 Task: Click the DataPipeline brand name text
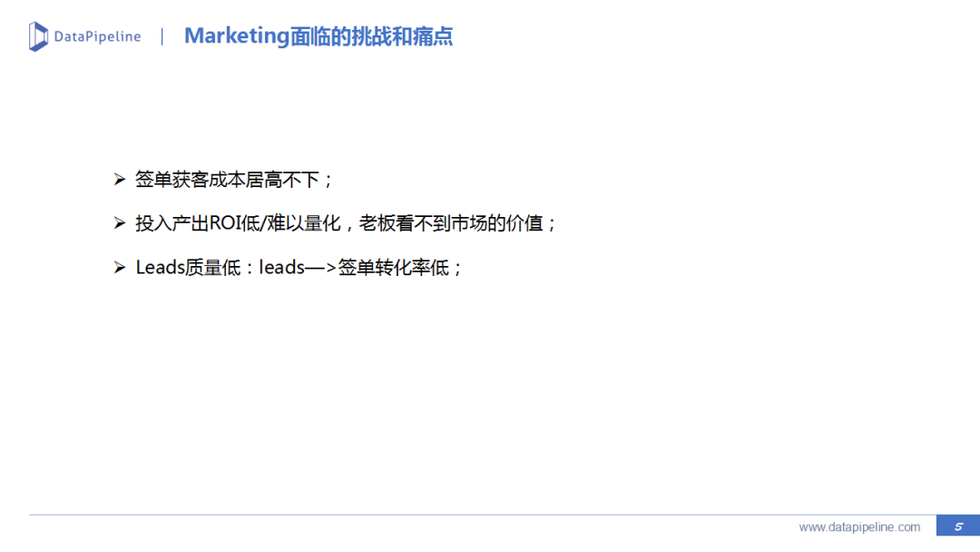97,37
